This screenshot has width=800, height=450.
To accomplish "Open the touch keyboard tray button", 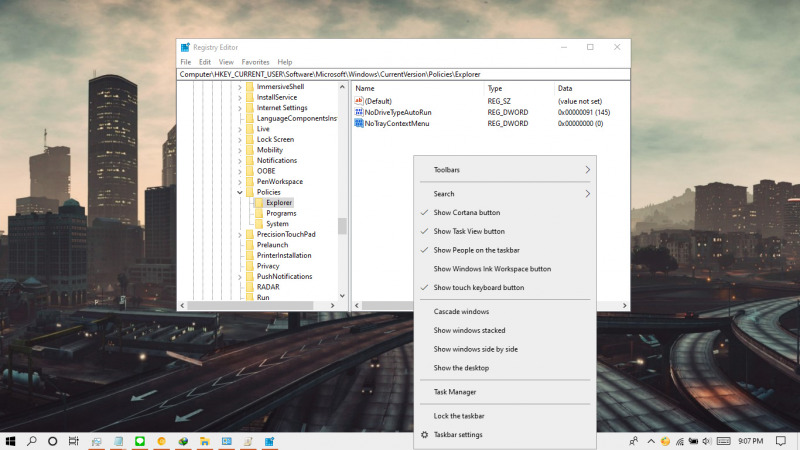I will 723,441.
